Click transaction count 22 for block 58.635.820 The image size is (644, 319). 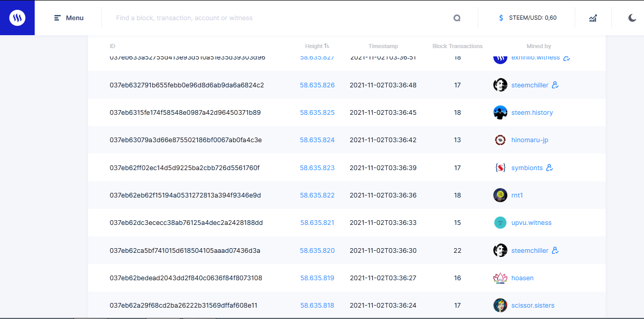click(x=458, y=251)
